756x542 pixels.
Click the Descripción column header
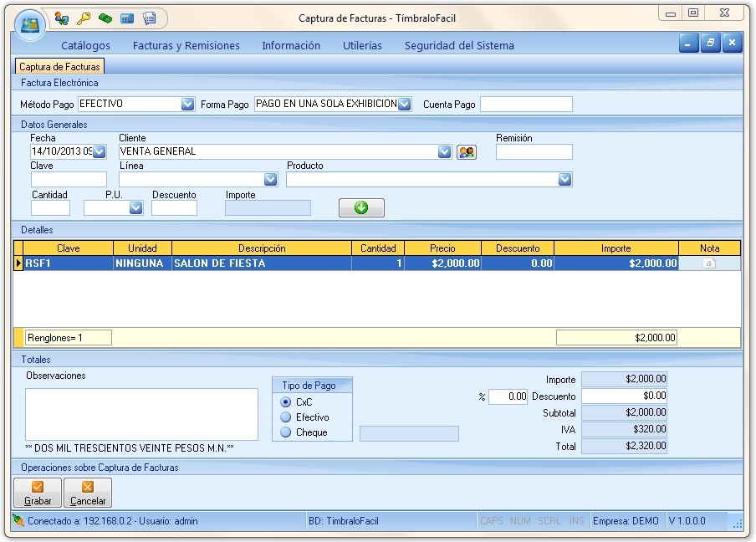point(262,248)
